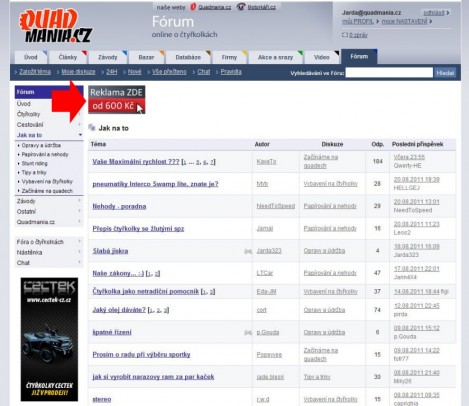This screenshot has height=406, width=469.
Task: Switch to the Bazar tab
Action: [x=146, y=57]
